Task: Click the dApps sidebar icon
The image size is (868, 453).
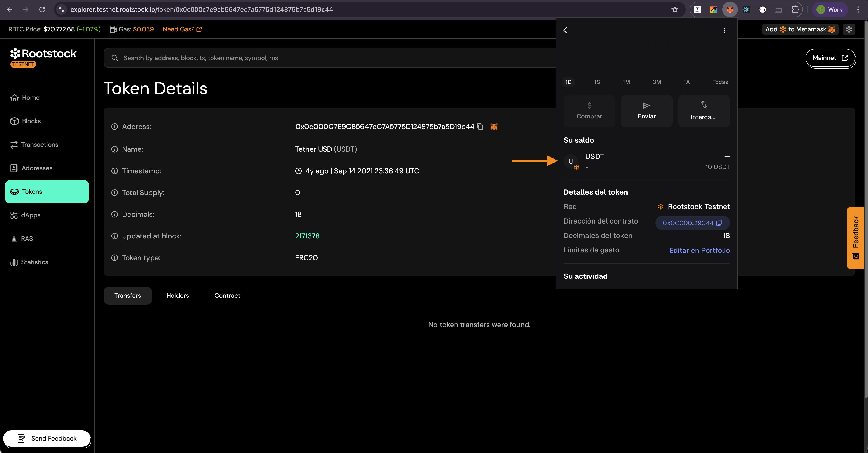Action: coord(14,215)
